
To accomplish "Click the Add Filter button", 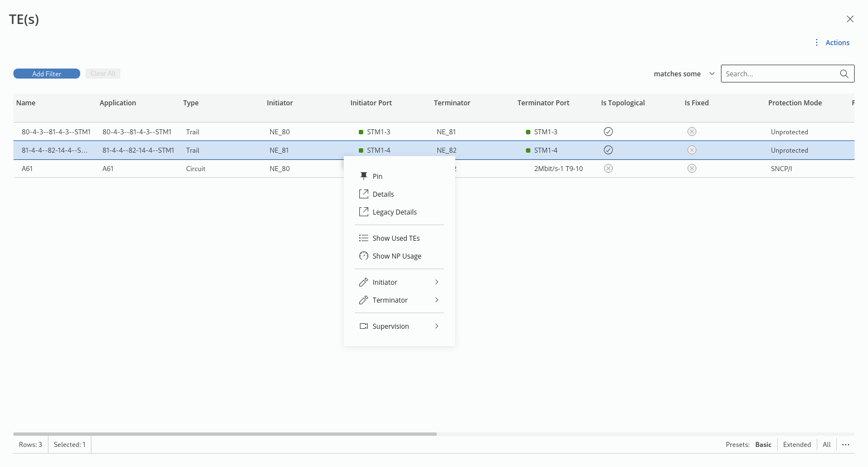I will click(x=47, y=74).
